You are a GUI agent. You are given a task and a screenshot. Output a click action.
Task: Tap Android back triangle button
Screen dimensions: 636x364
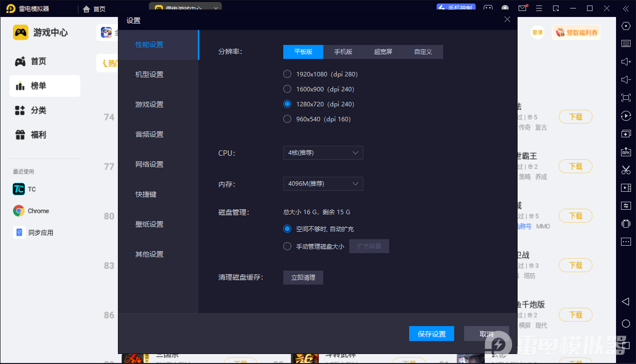tap(626, 302)
